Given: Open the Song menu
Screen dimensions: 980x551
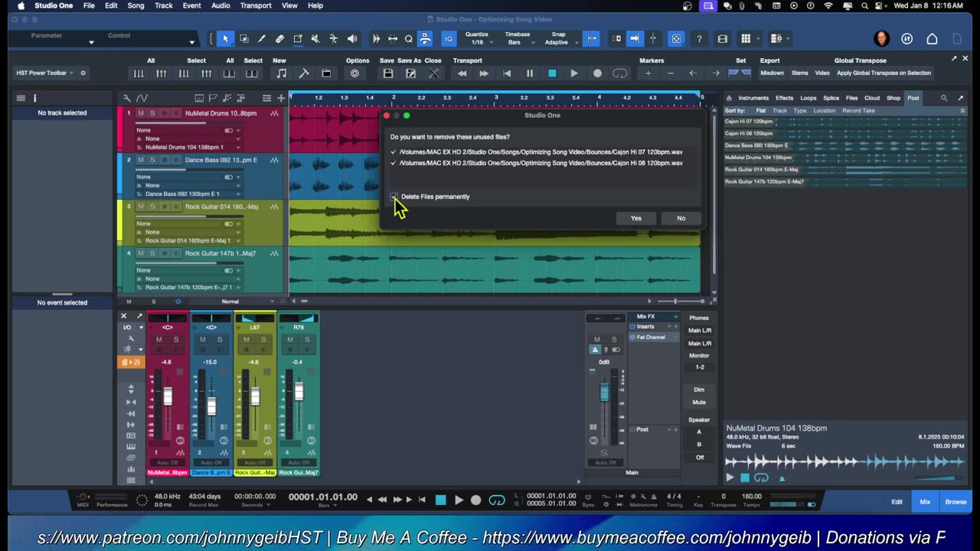Looking at the screenshot, I should [x=136, y=5].
